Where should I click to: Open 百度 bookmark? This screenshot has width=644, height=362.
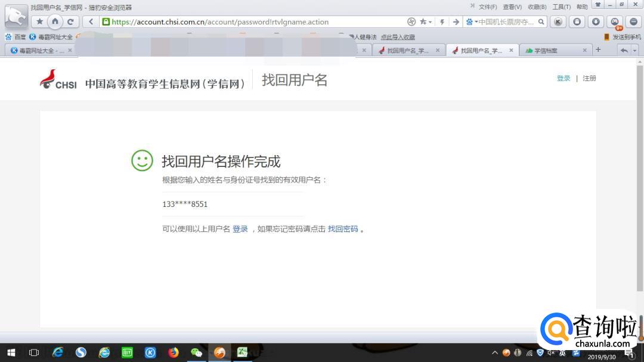tap(16, 37)
